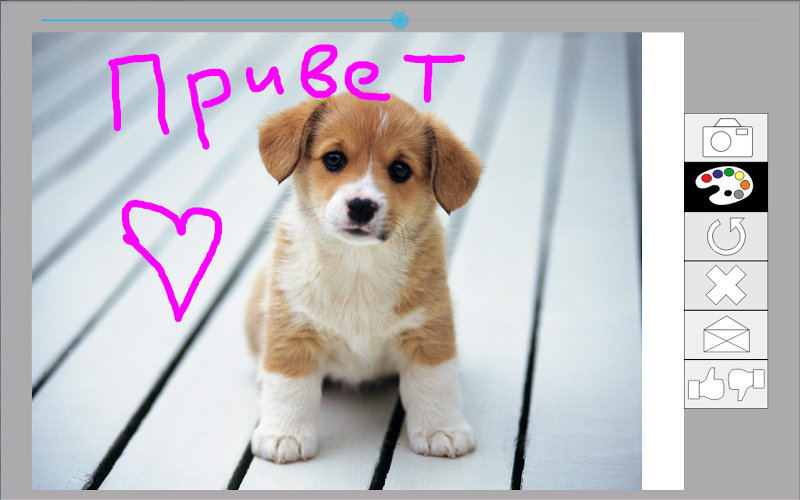
Task: Click the circular undo arrow icon
Action: (x=726, y=236)
